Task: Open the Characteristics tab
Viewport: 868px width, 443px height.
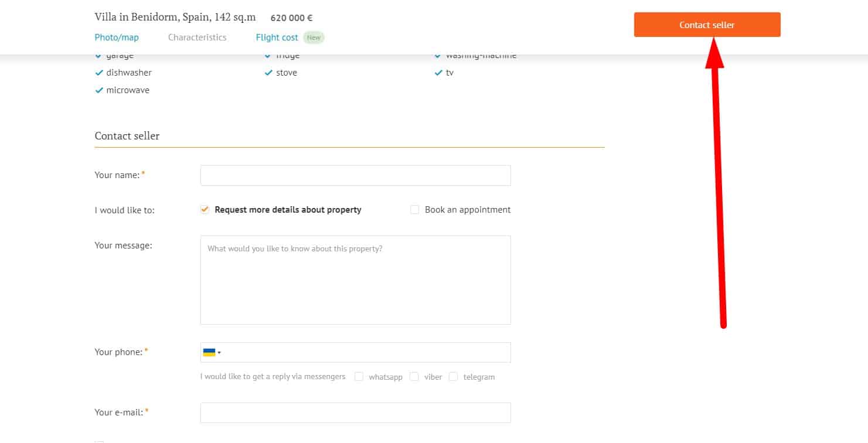Action: (197, 38)
